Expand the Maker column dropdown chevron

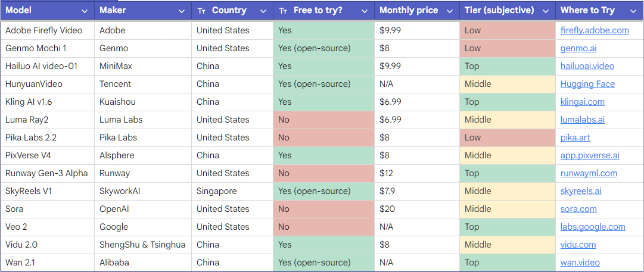pos(182,11)
